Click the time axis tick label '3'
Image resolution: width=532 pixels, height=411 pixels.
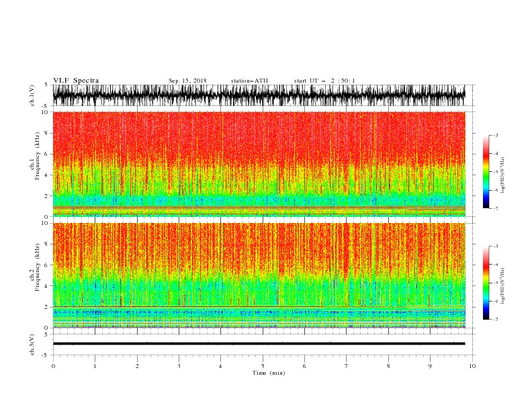pyautogui.click(x=179, y=366)
